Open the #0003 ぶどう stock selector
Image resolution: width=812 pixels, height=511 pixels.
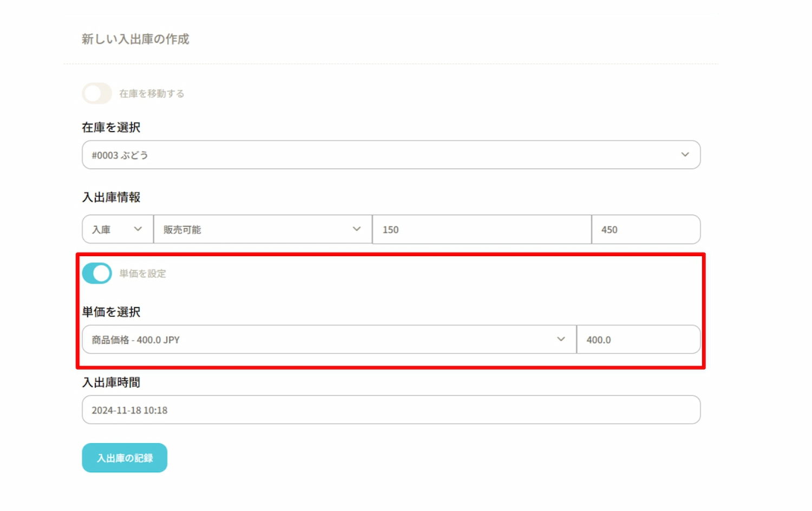point(379,155)
